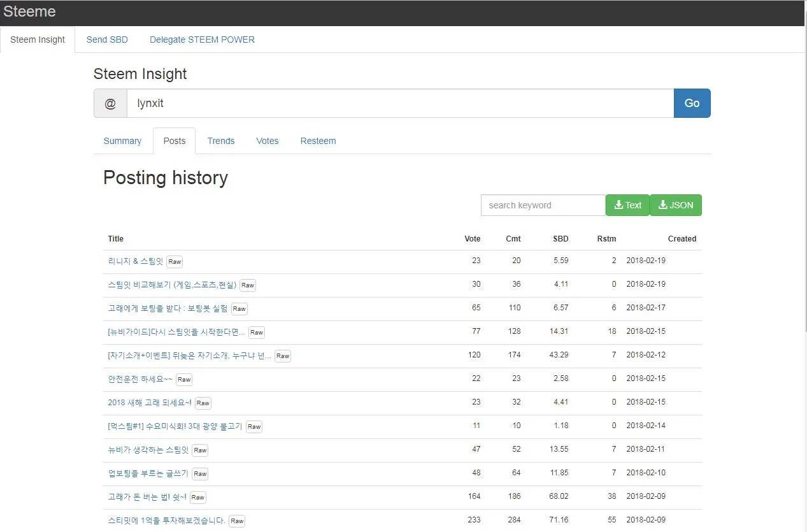Click the Created column header
807x532 pixels.
click(x=682, y=239)
